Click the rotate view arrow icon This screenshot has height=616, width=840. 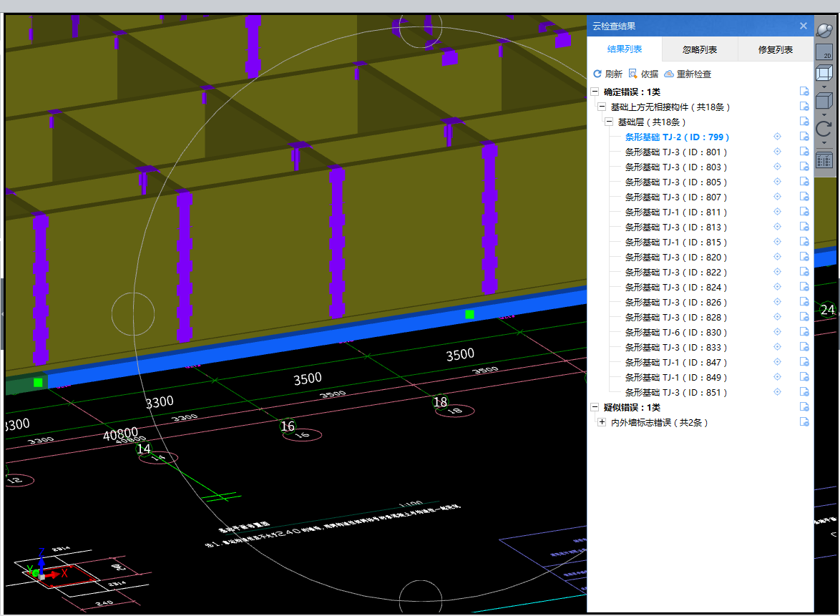824,129
